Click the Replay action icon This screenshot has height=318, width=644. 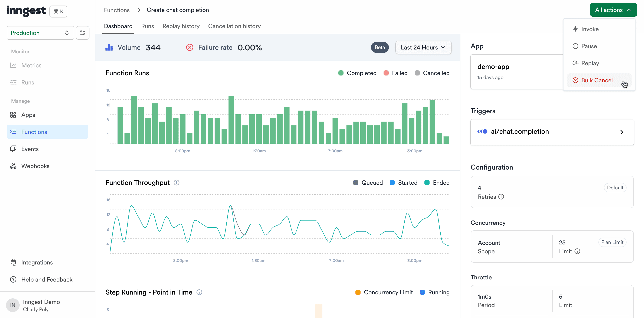(x=575, y=63)
